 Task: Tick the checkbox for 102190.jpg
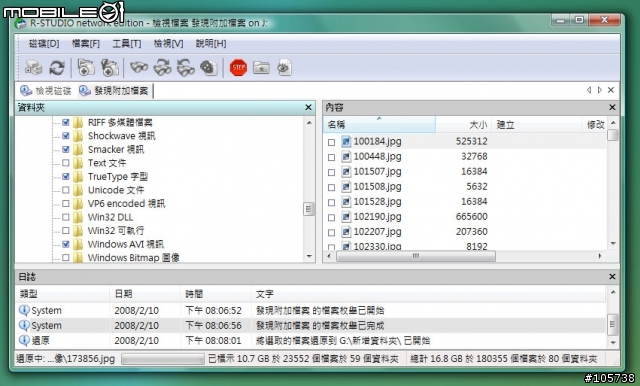(331, 217)
